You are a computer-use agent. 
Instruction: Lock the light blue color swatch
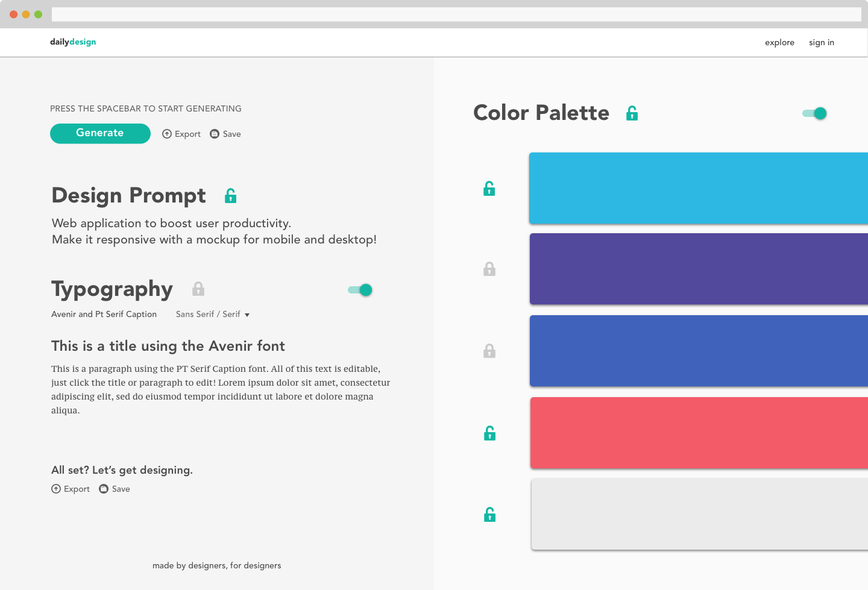click(489, 189)
